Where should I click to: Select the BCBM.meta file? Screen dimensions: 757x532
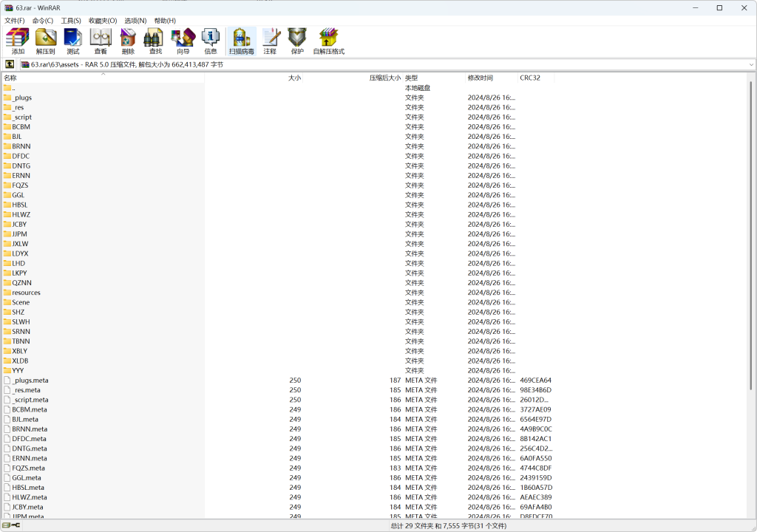pos(30,409)
